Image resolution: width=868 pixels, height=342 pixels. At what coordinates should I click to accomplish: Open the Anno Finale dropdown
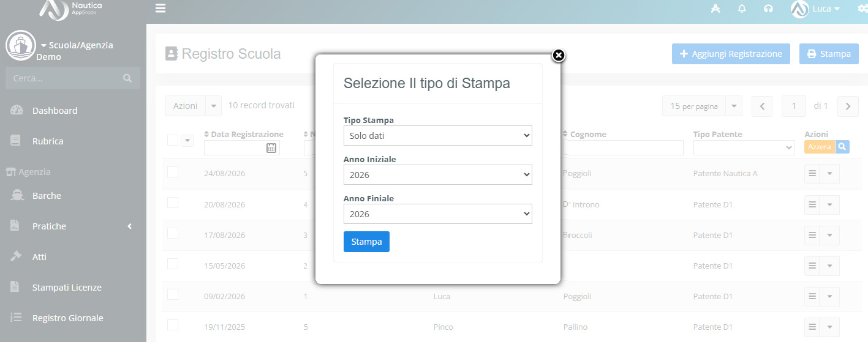point(438,214)
